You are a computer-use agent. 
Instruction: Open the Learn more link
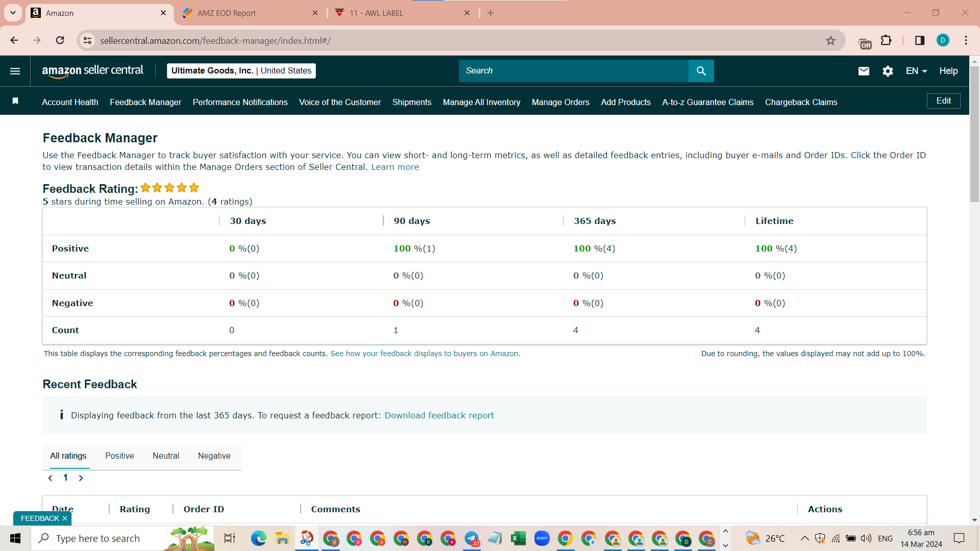point(395,167)
